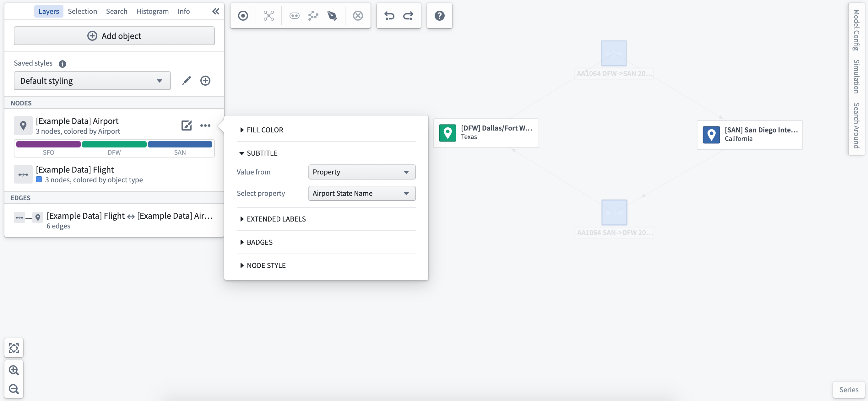Click the link nodes pill icon

[294, 15]
